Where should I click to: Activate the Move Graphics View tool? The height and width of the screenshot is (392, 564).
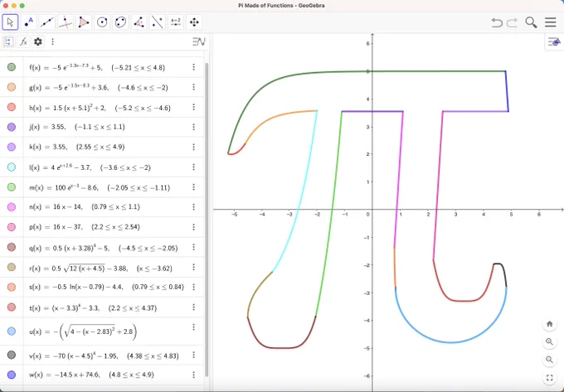[x=194, y=22]
